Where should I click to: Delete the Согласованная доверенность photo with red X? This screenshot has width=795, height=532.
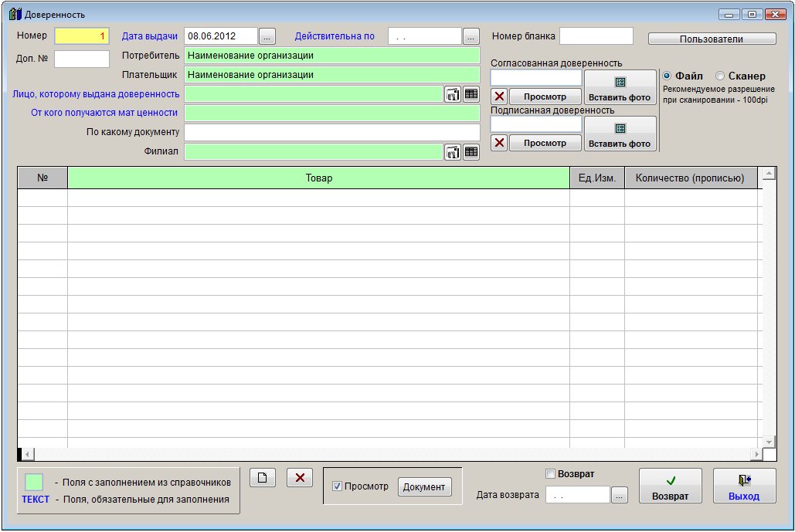coord(499,97)
